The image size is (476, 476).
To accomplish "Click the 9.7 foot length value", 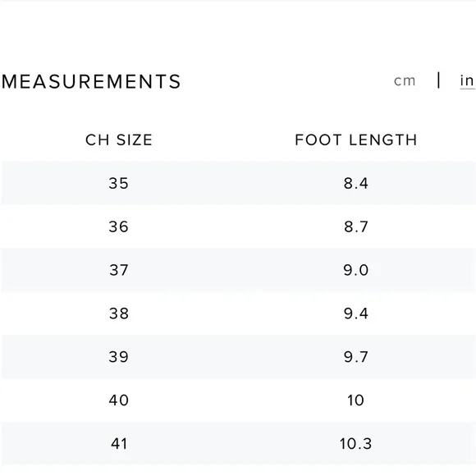I will point(356,357).
